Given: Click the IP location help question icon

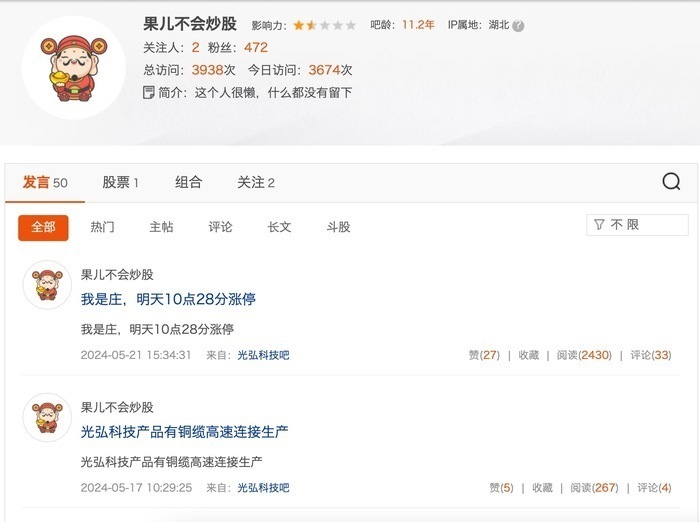Looking at the screenshot, I should pyautogui.click(x=518, y=26).
